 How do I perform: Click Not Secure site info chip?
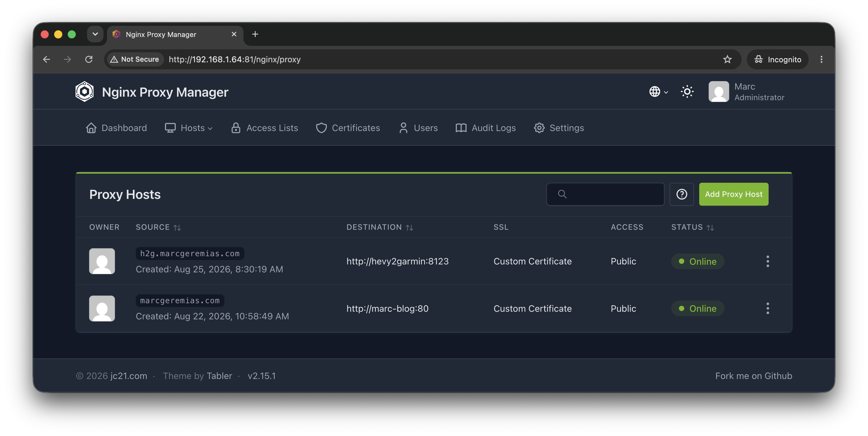(x=135, y=59)
